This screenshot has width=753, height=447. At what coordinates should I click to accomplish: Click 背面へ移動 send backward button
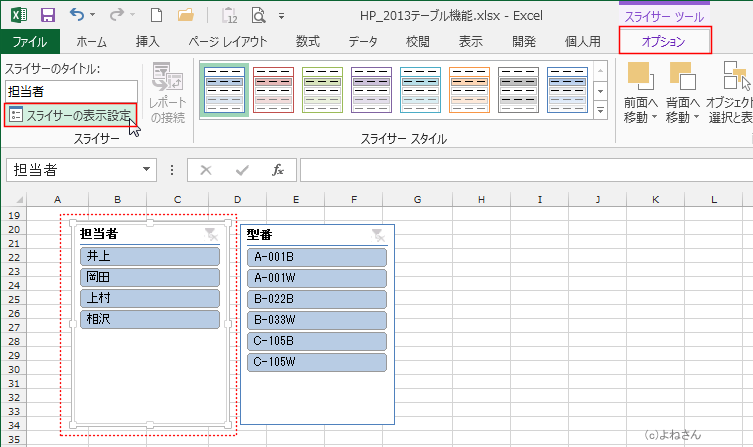click(x=682, y=93)
